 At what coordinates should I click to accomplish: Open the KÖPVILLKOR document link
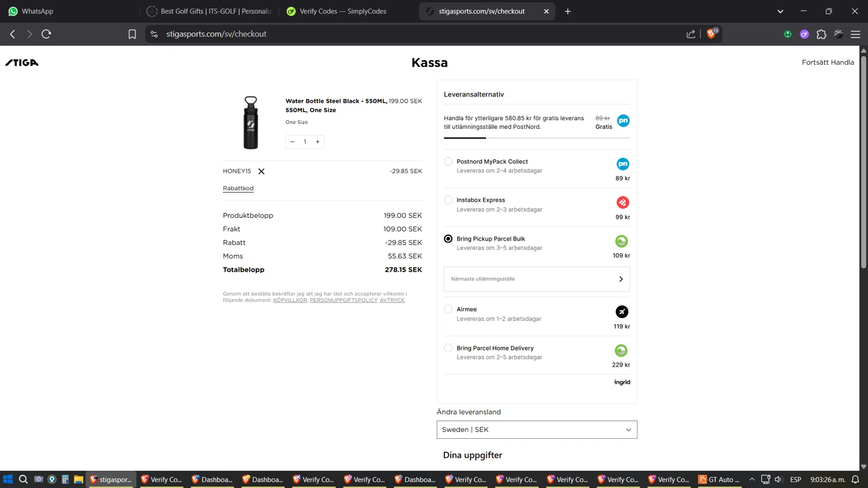pyautogui.click(x=290, y=300)
